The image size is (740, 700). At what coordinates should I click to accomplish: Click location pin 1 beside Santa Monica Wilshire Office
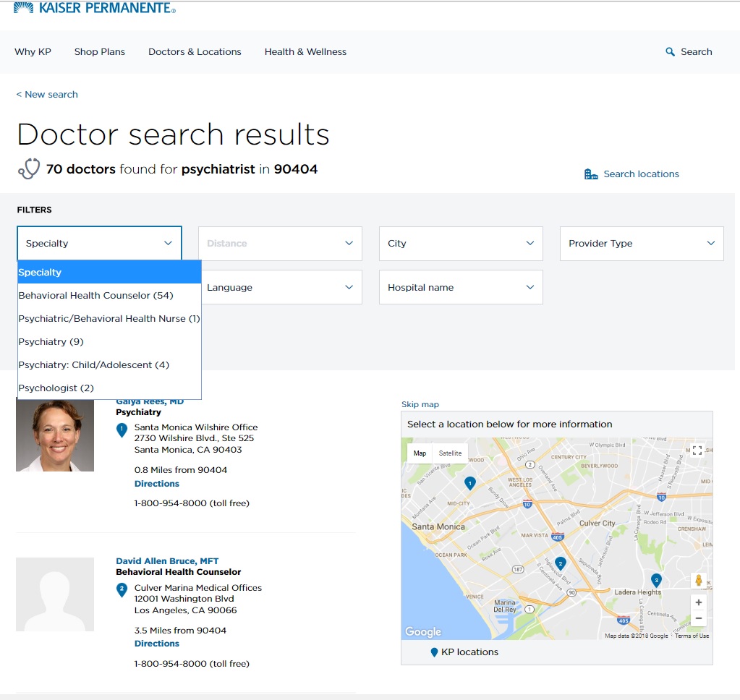point(122,430)
